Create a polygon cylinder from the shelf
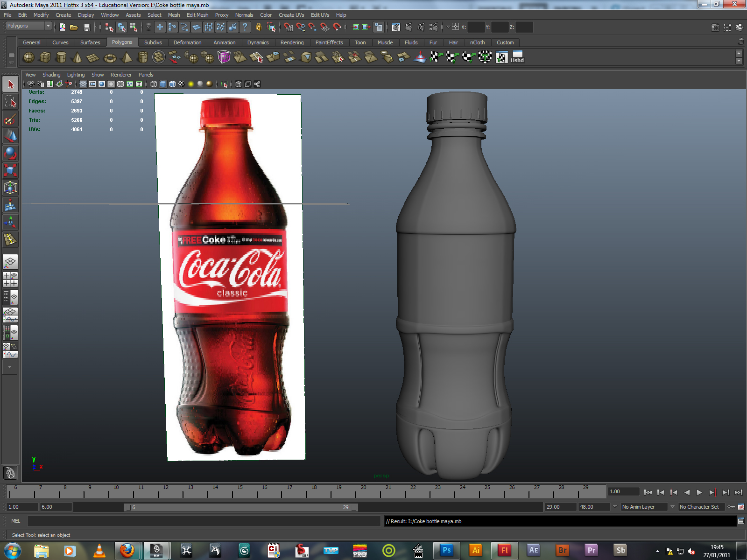Screen dimensions: 747x560 61,57
